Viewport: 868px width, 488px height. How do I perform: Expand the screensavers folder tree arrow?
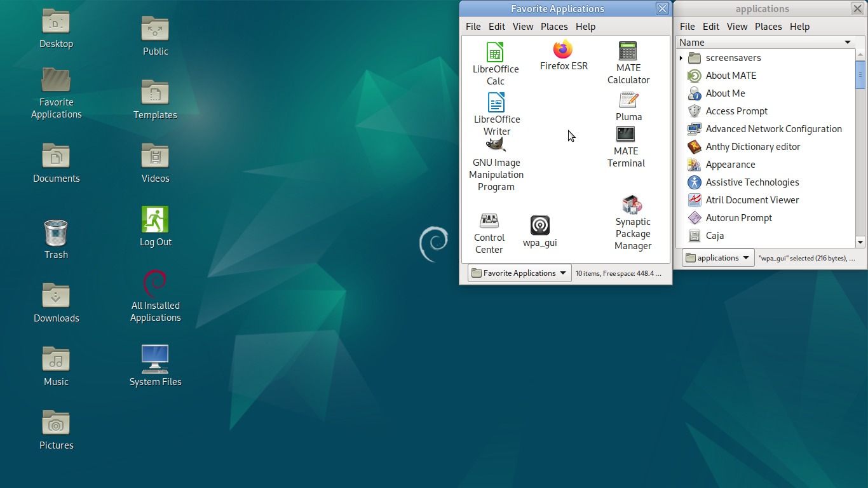point(681,58)
